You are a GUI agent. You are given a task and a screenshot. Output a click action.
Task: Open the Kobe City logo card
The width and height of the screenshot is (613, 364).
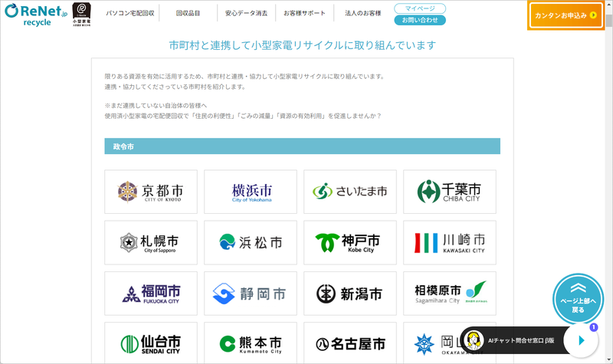pyautogui.click(x=350, y=242)
